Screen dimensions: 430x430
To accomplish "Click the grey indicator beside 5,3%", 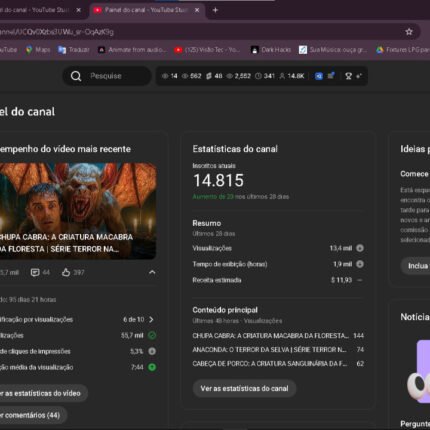I will (152, 351).
